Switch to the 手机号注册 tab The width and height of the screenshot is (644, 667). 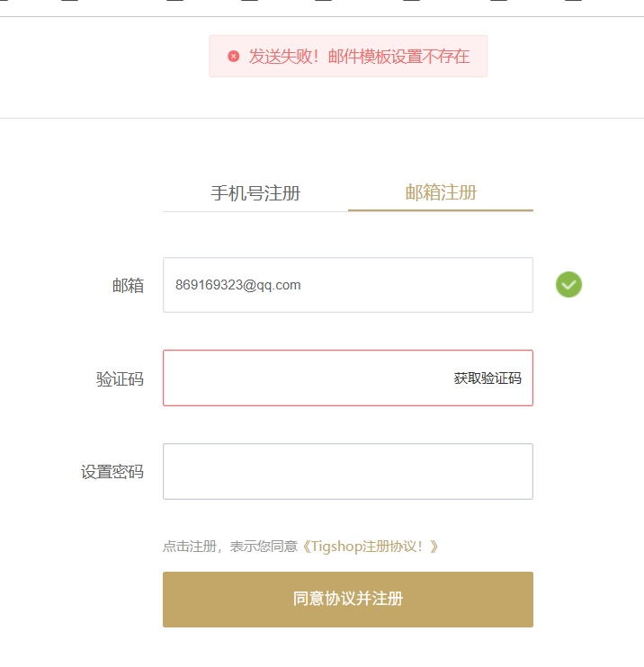tap(255, 193)
